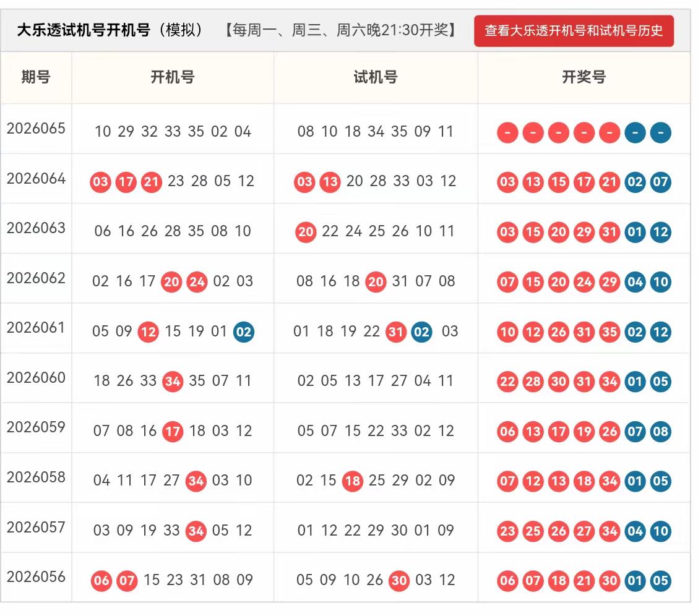Select issue number 2026065
The height and width of the screenshot is (616, 698).
coord(36,128)
